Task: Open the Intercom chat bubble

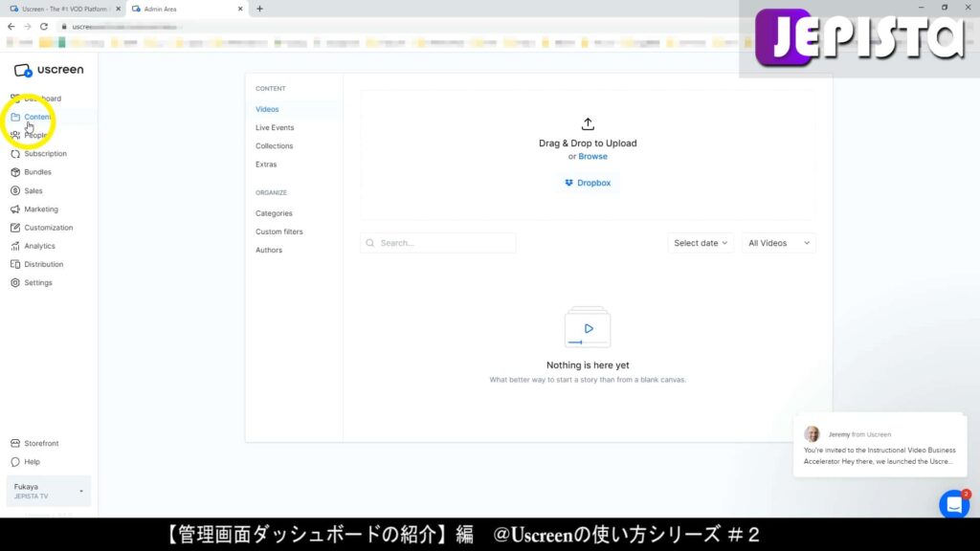Action: 954,504
